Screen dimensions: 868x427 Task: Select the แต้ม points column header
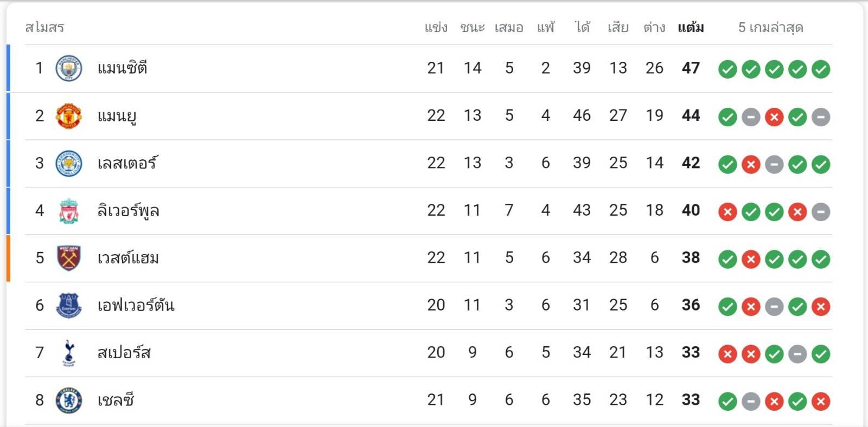pyautogui.click(x=691, y=28)
